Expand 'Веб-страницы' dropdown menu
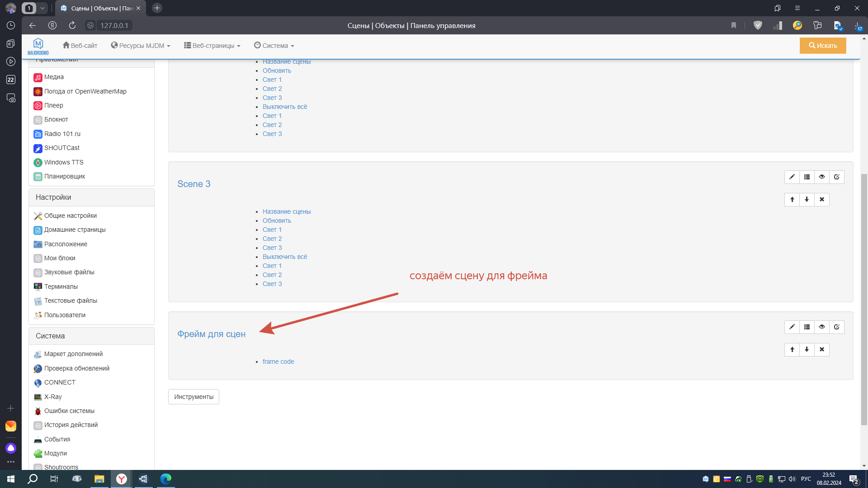The height and width of the screenshot is (488, 868). tap(212, 46)
